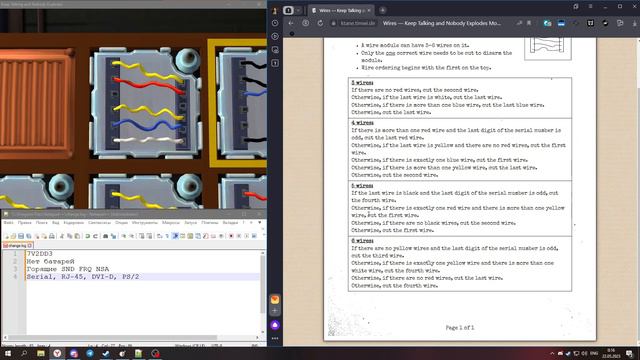
Task: Click the orange mail icon in browser sidebar
Action: pos(275,300)
